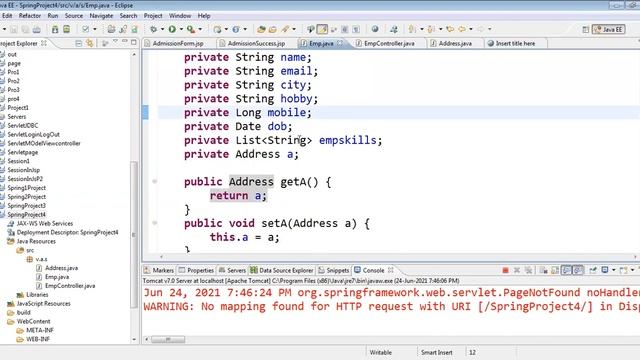
Task: Open the Project menu
Action: 153,16
